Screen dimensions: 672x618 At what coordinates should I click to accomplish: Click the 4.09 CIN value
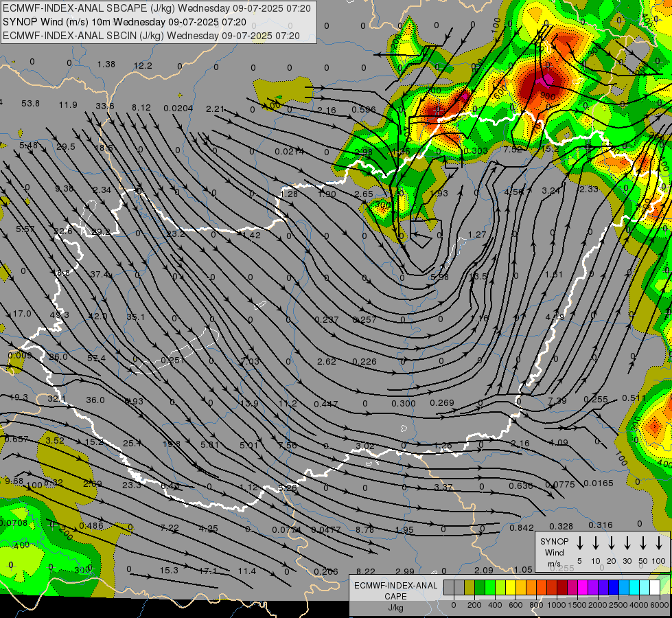coord(559,442)
